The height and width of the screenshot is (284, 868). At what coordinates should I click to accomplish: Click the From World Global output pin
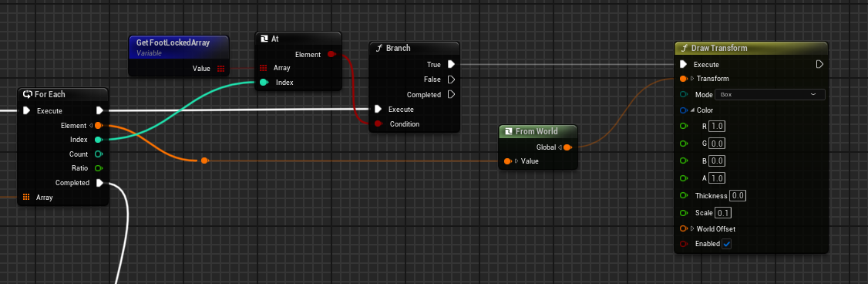pos(567,147)
